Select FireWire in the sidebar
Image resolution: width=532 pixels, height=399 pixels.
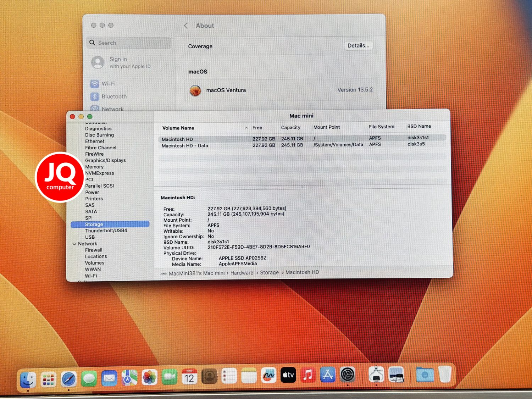coord(94,154)
